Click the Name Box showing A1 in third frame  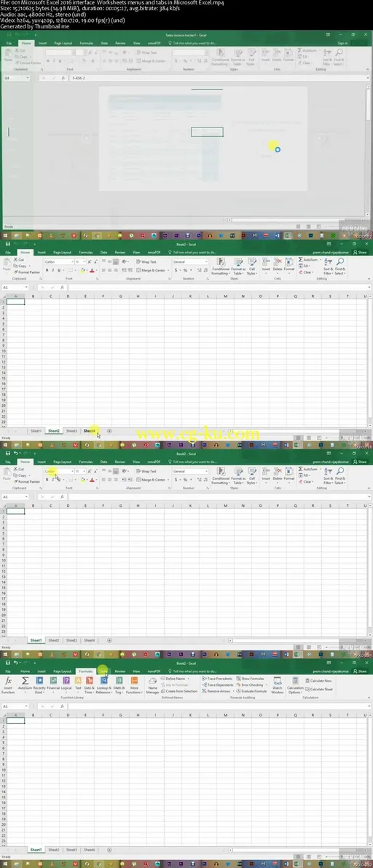[x=15, y=497]
